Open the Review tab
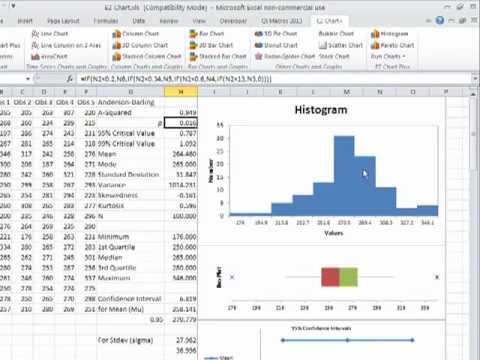480x360 pixels. [169, 21]
